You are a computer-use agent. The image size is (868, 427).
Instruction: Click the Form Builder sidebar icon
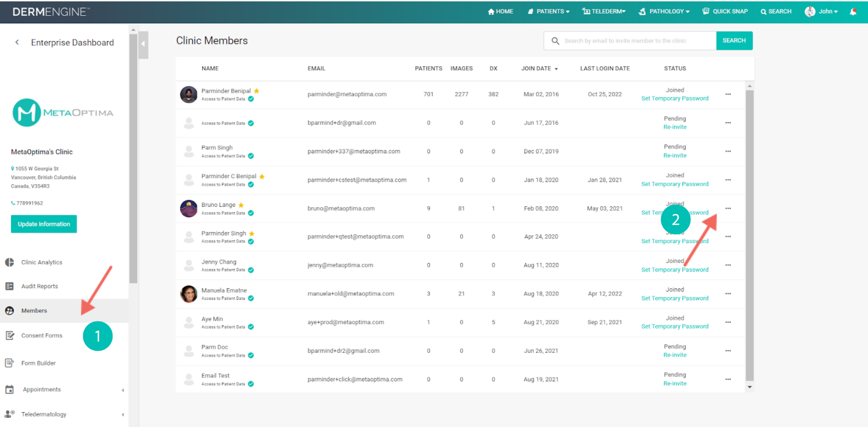click(x=9, y=363)
